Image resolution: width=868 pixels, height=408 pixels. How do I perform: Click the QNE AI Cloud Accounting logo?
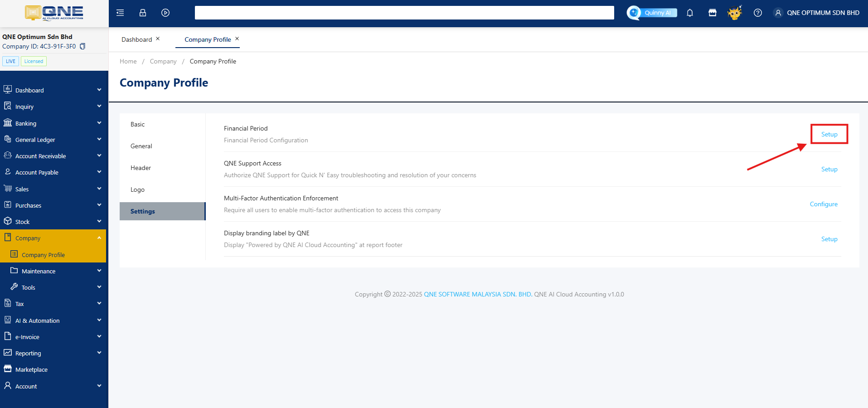click(54, 13)
